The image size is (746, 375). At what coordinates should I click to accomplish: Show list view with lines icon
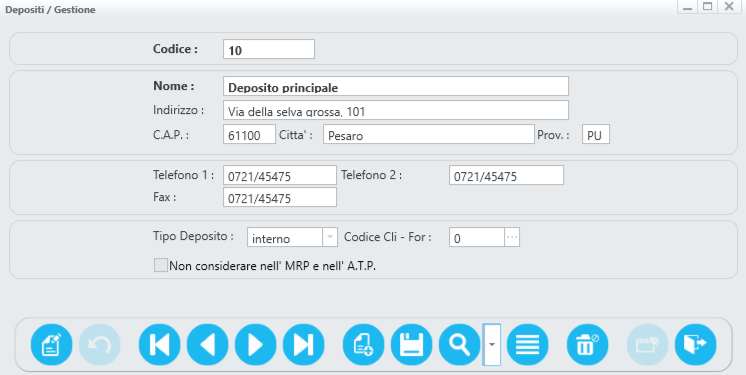click(528, 345)
